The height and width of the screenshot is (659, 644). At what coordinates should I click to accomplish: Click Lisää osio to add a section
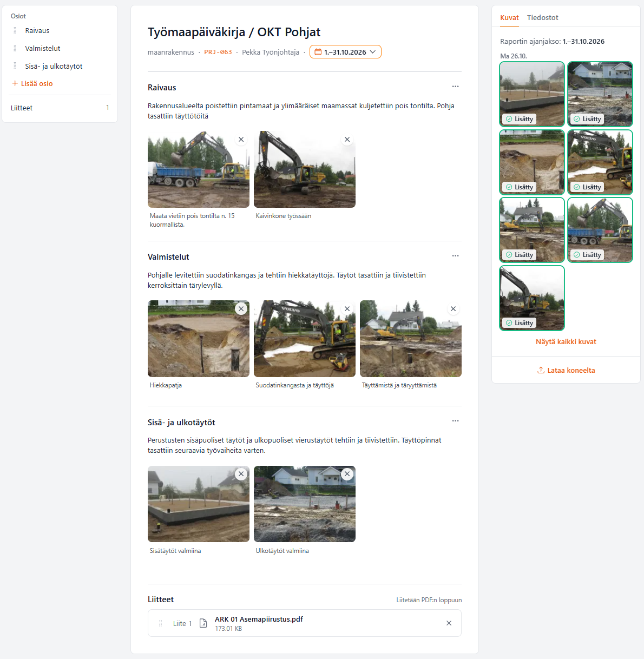32,83
